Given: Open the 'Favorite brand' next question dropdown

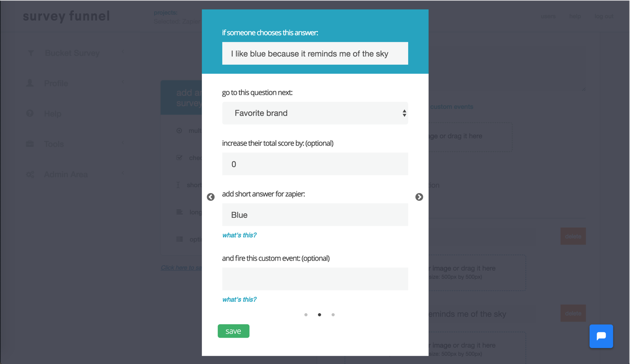Looking at the screenshot, I should pyautogui.click(x=315, y=113).
